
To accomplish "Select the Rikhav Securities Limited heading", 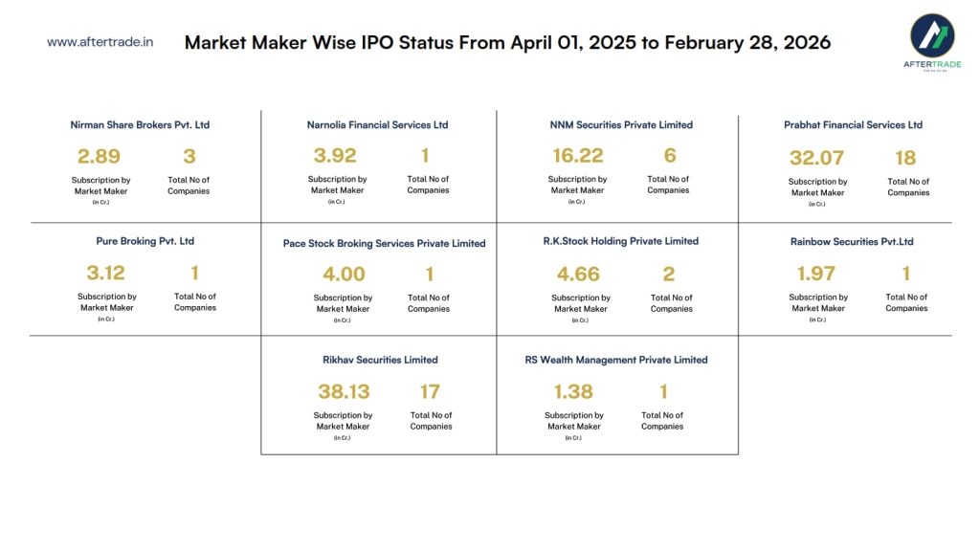I will coord(380,360).
